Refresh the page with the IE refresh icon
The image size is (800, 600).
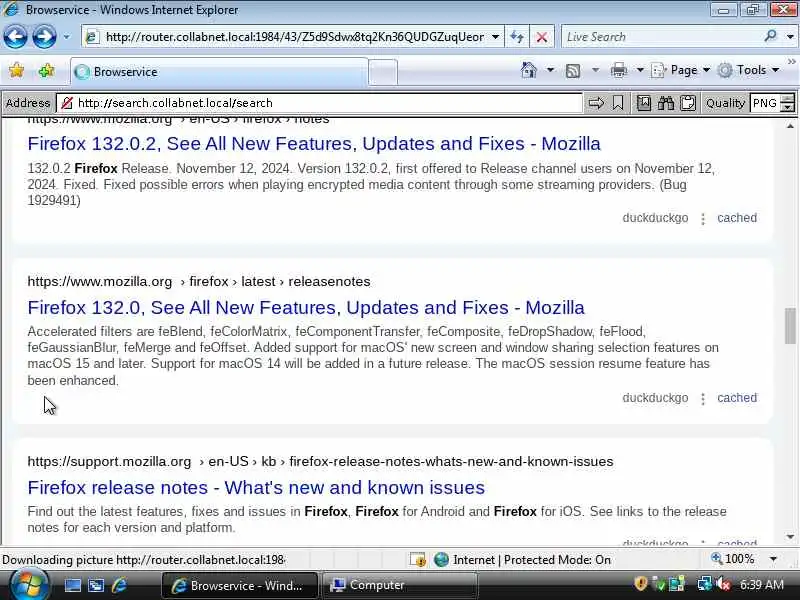click(517, 37)
